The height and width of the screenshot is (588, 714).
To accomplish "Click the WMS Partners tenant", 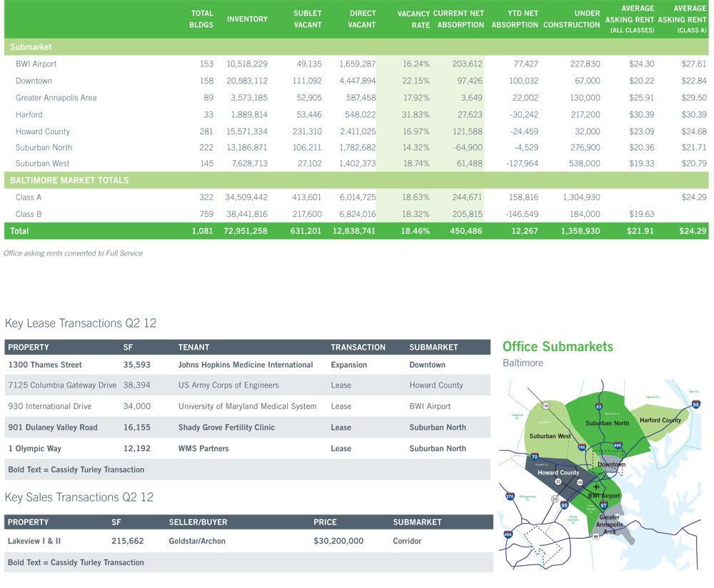I will pos(203,449).
